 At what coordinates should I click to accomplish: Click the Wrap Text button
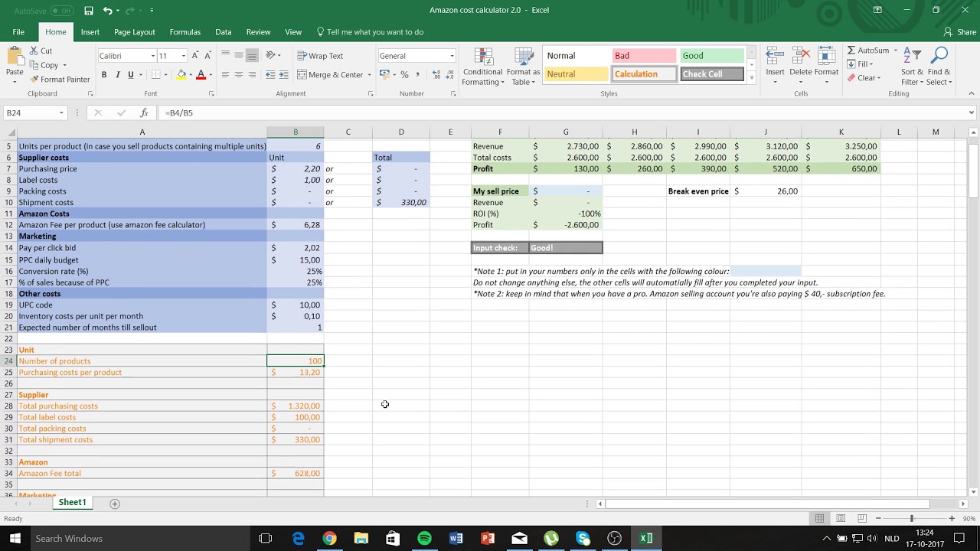320,56
